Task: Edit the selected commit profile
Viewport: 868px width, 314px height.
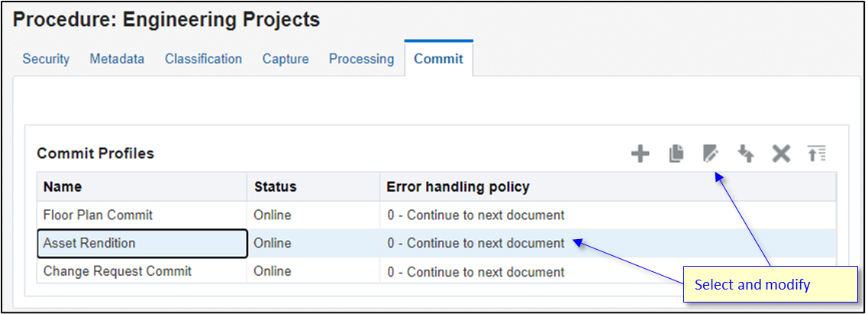Action: (711, 154)
